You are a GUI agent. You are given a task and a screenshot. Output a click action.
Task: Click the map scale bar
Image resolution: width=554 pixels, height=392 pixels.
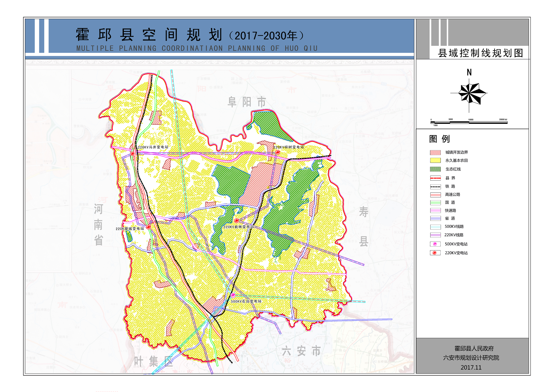tap(469, 122)
